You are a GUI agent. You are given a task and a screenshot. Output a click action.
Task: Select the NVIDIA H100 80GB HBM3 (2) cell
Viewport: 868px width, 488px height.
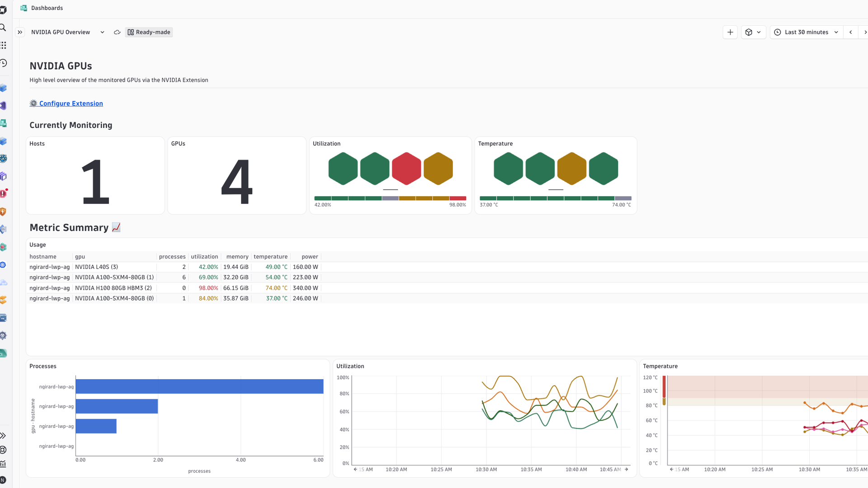(113, 288)
